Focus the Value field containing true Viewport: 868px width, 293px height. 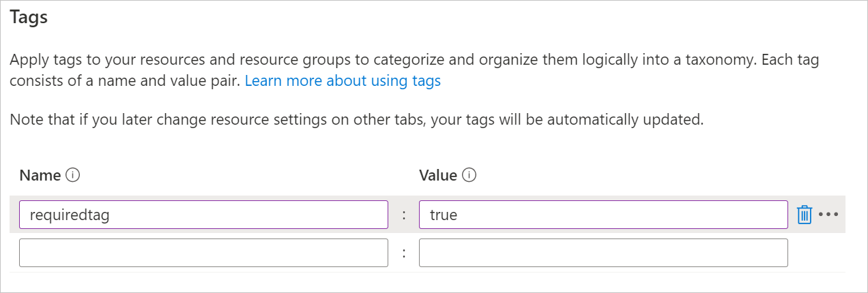click(x=603, y=215)
